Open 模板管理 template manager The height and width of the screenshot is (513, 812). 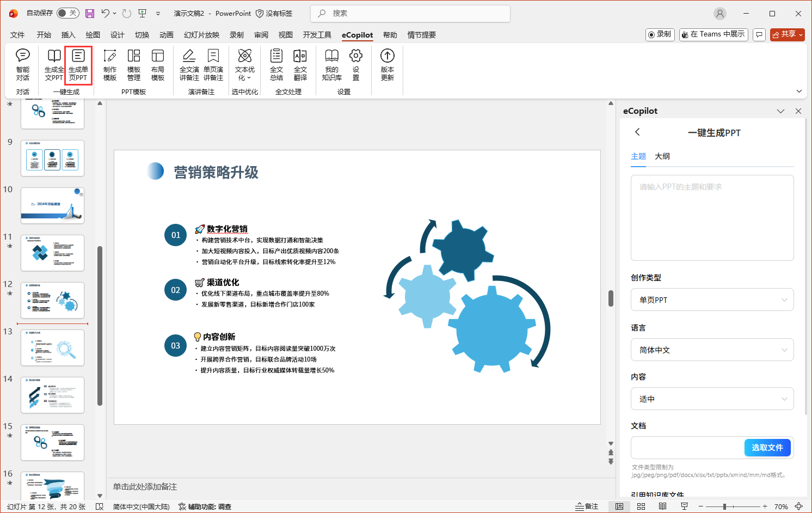pyautogui.click(x=134, y=64)
